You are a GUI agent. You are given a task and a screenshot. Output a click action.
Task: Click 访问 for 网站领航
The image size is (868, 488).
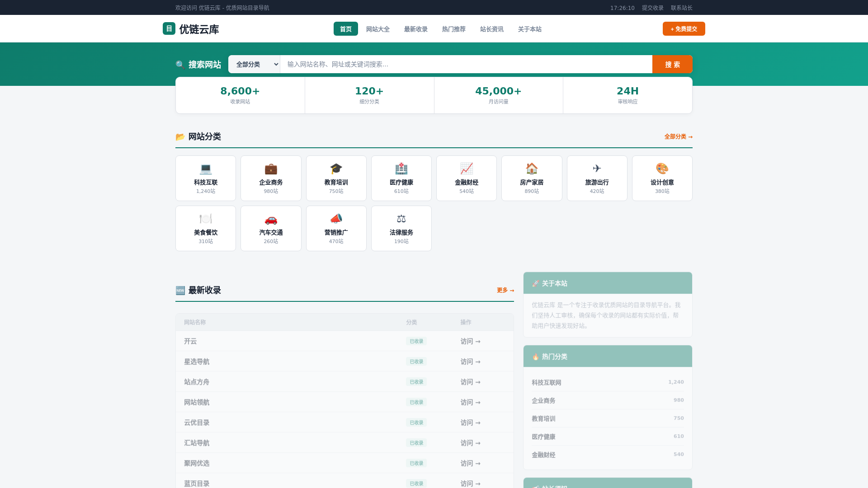point(470,402)
